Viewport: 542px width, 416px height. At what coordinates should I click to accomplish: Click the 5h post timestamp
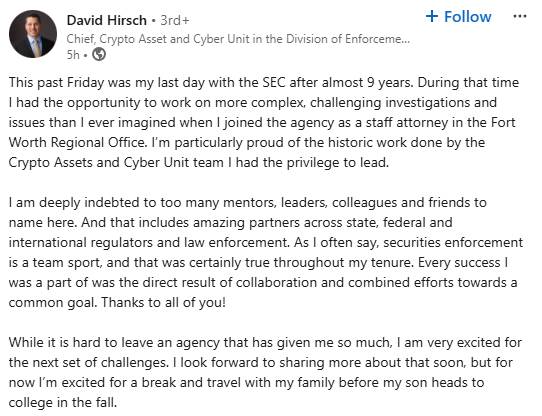pos(73,55)
